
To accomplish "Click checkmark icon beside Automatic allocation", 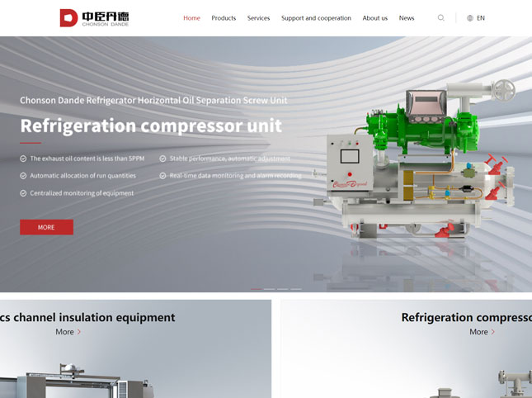I will tap(23, 176).
